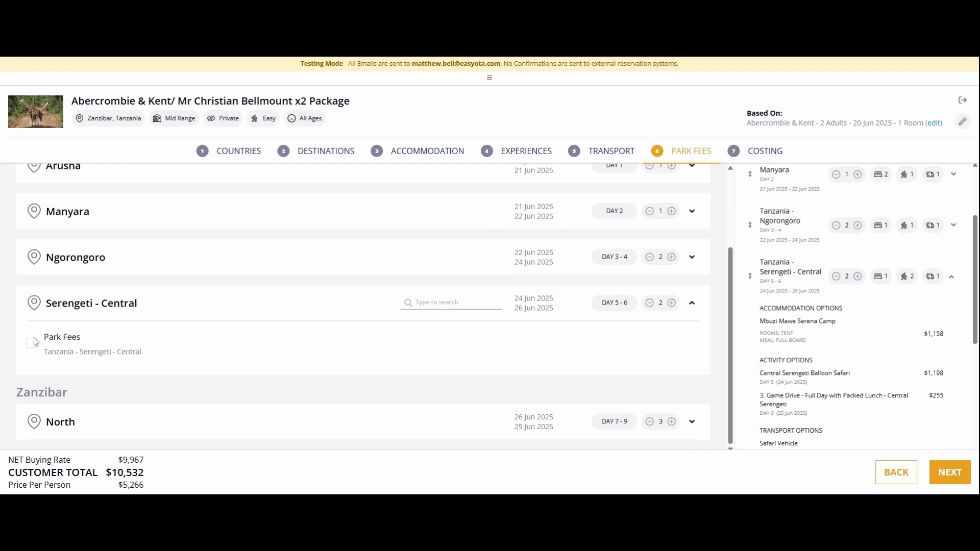Decrease nights for Serengeti - Central main row
980x551 pixels.
click(x=649, y=303)
